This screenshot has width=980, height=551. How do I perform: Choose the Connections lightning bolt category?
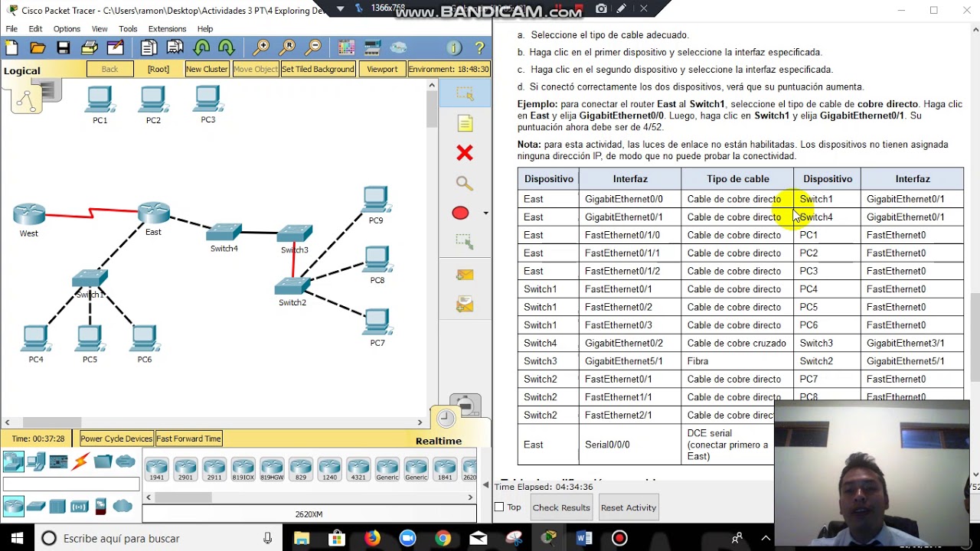(80, 461)
